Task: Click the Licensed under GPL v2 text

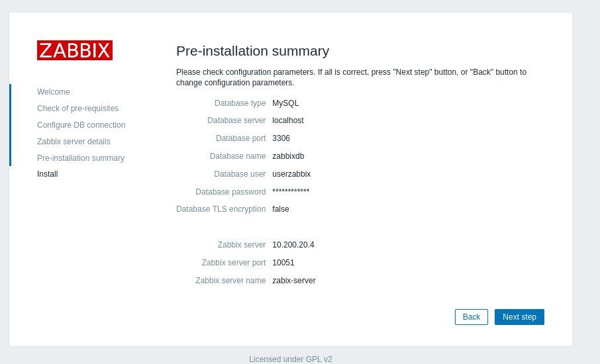Action: 291,359
